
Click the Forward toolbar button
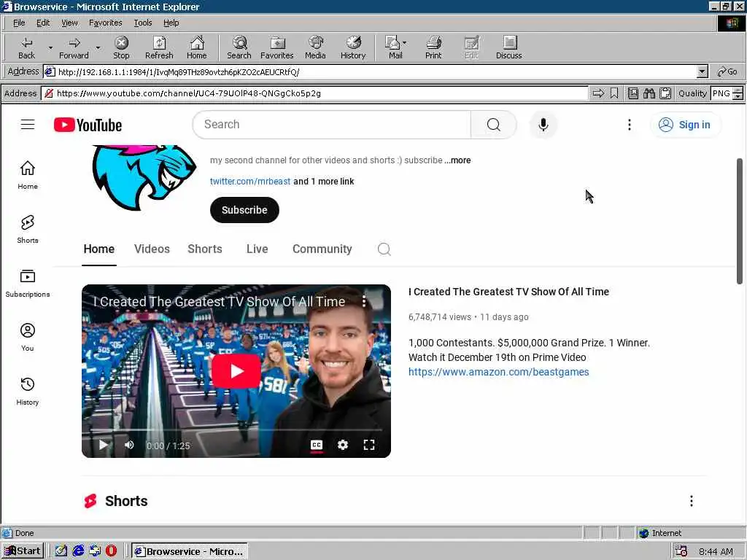[74, 47]
